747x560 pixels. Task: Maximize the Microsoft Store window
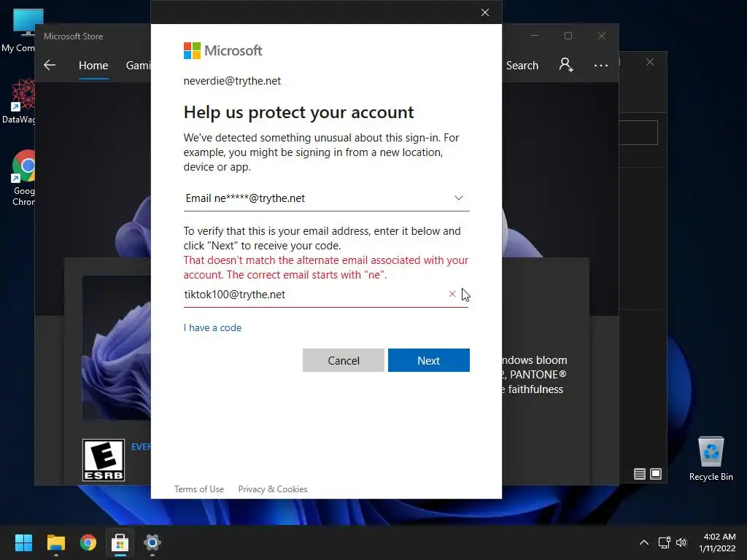pyautogui.click(x=568, y=36)
